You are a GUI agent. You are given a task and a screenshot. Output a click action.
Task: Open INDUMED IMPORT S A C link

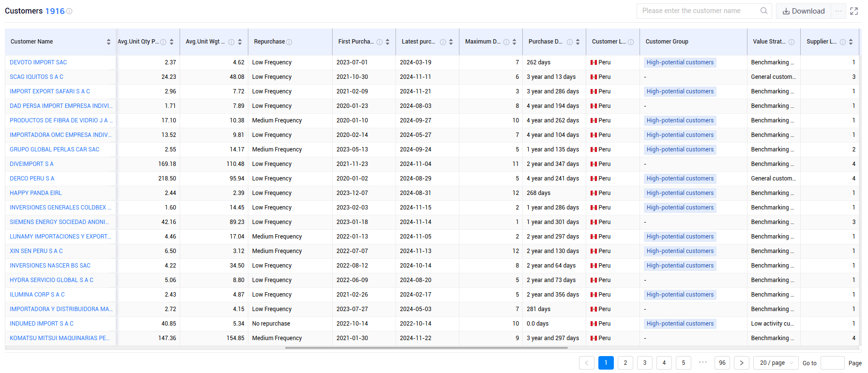[x=42, y=324]
